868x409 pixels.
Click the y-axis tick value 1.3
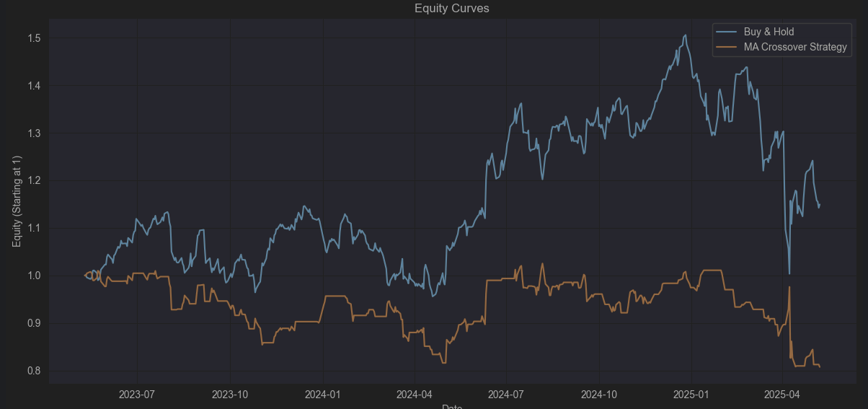click(x=35, y=133)
